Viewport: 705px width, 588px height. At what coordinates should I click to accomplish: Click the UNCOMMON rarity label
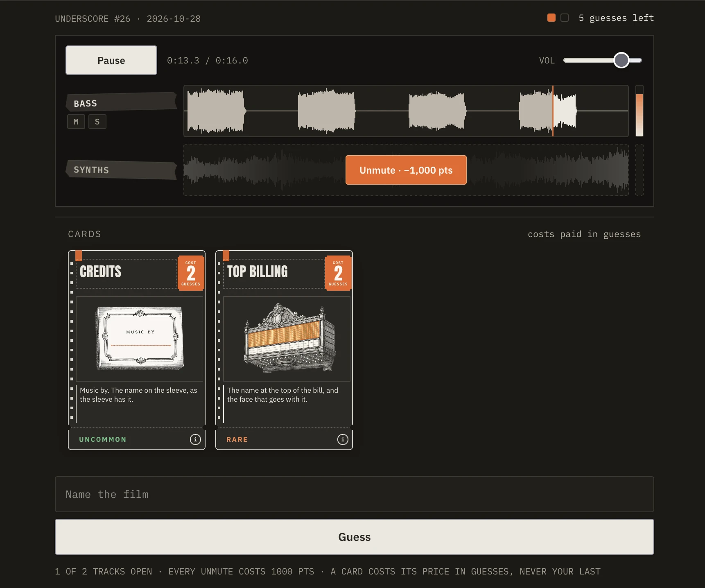(103, 439)
